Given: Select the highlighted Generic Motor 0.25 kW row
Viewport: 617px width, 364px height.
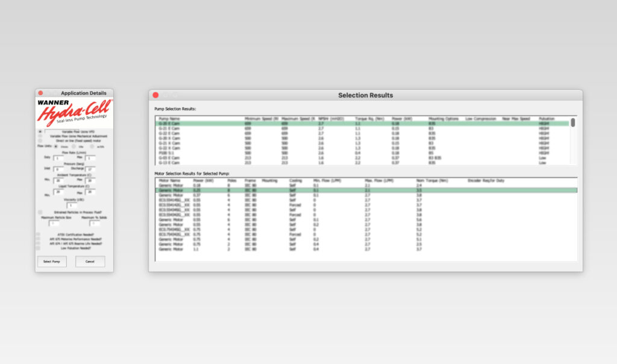Looking at the screenshot, I should [366, 190].
